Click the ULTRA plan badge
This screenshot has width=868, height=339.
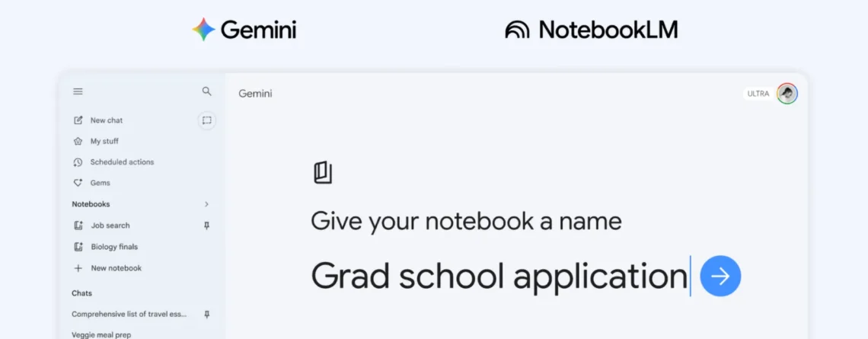(x=758, y=94)
